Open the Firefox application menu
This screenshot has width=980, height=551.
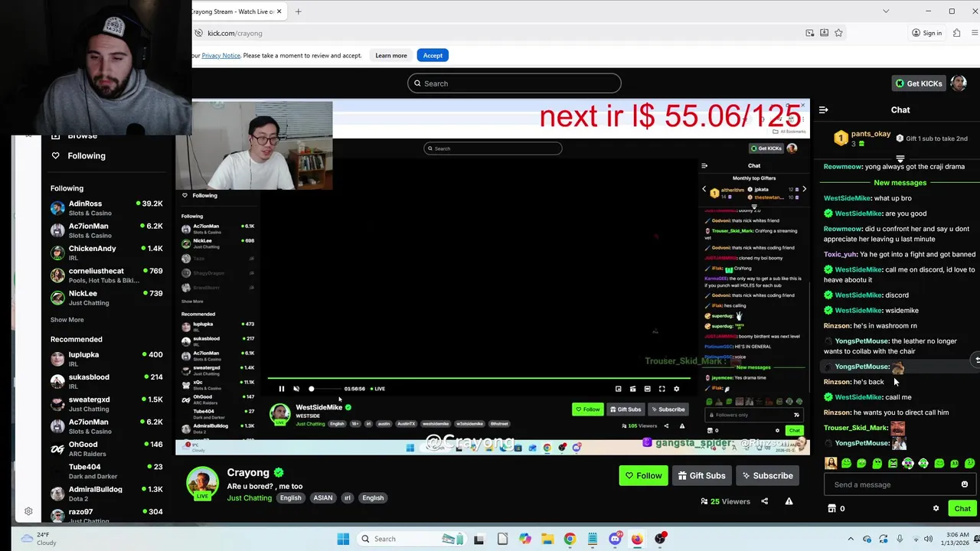pyautogui.click(x=975, y=33)
